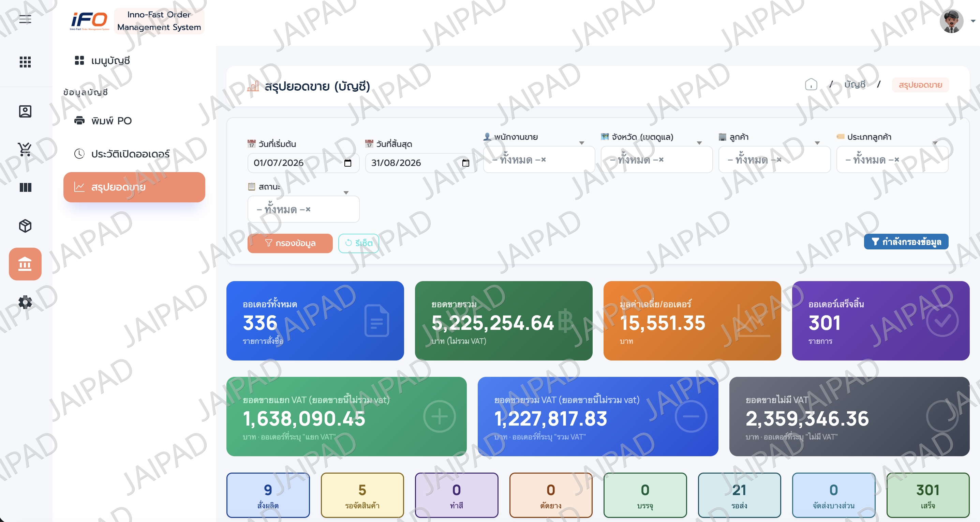Image resolution: width=980 pixels, height=522 pixels.
Task: Open the จังหวัด (เขตดูแล) dropdown
Action: (x=656, y=160)
